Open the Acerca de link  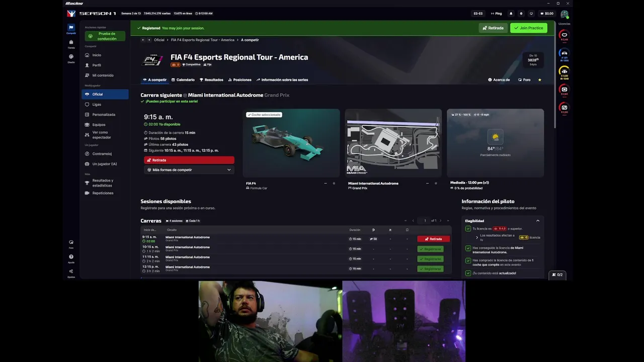[x=499, y=80]
